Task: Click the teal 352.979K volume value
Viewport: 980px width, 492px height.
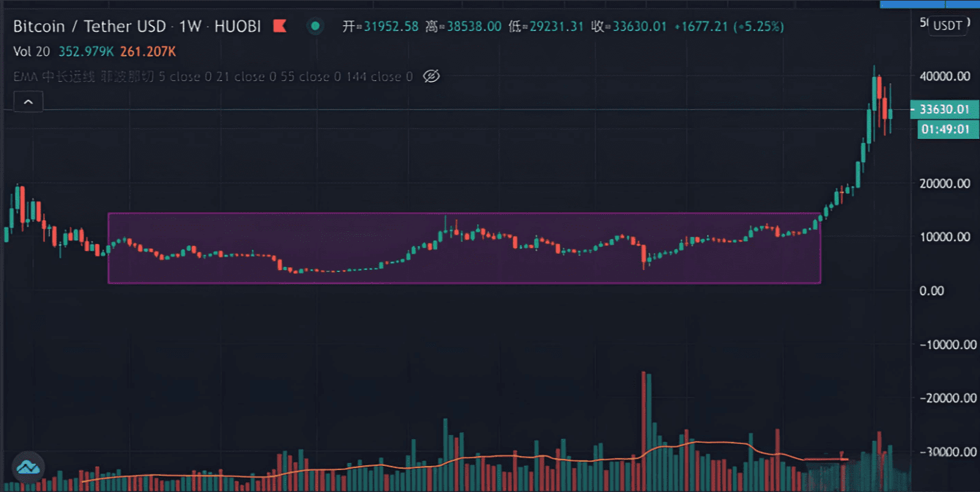Action: click(x=85, y=51)
